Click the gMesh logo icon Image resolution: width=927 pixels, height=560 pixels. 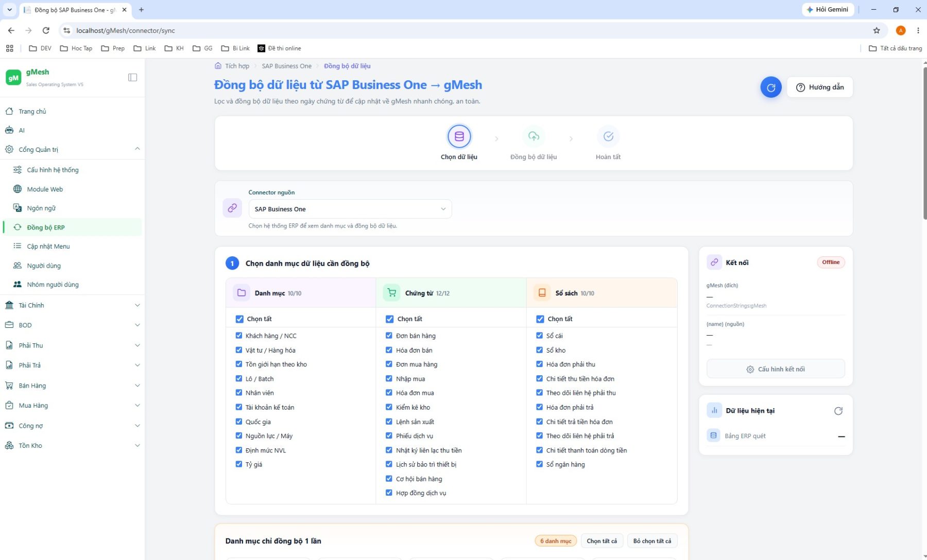tap(13, 77)
